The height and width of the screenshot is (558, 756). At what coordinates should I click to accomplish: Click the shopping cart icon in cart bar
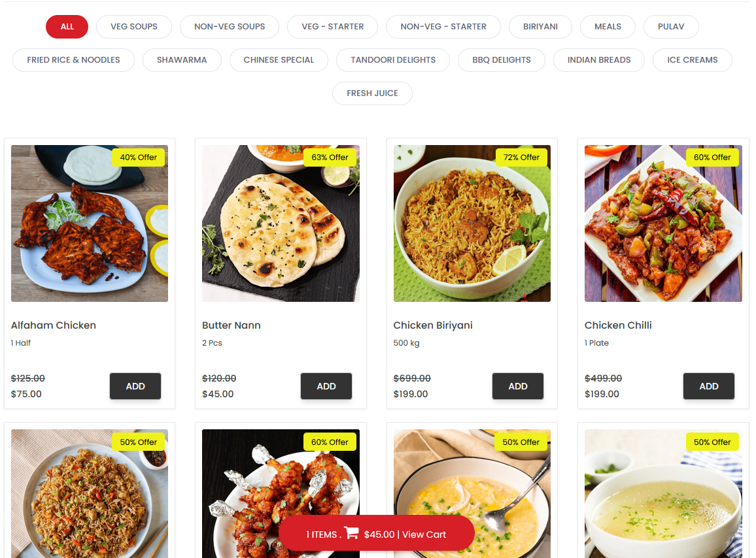pos(351,533)
